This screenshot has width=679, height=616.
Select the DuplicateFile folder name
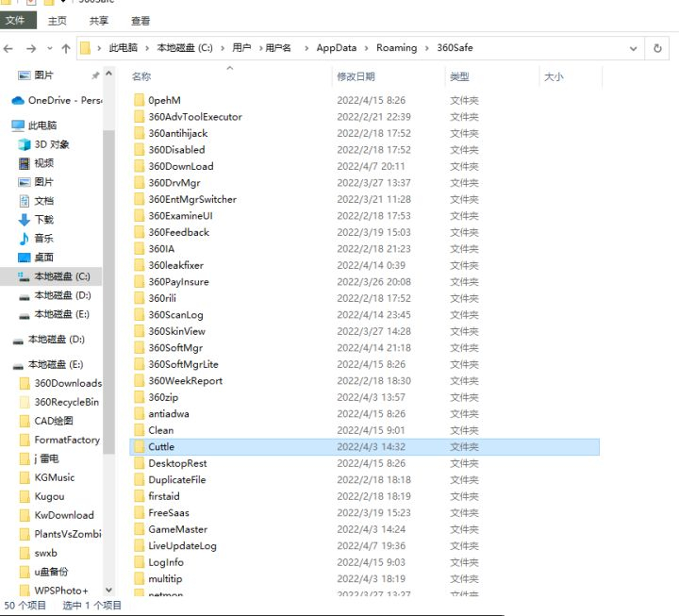[176, 480]
